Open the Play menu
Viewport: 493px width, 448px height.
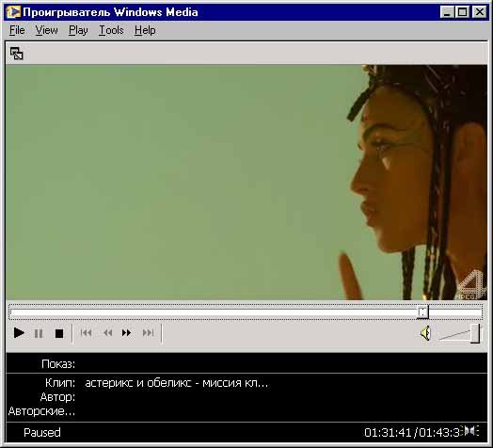click(x=78, y=30)
